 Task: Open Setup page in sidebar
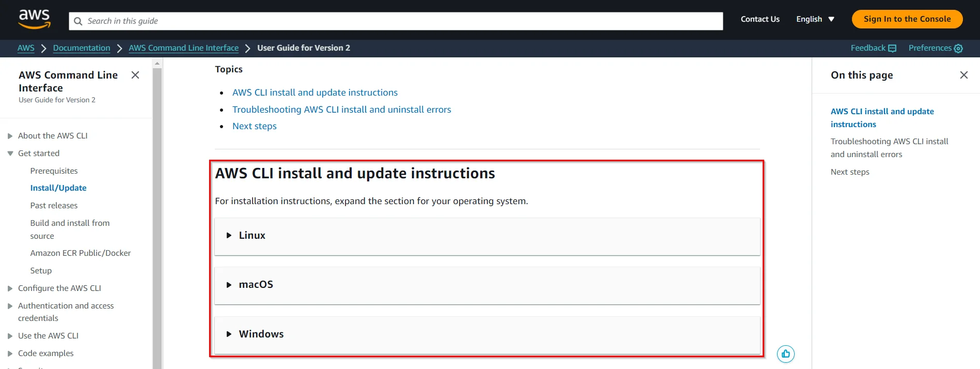tap(41, 271)
